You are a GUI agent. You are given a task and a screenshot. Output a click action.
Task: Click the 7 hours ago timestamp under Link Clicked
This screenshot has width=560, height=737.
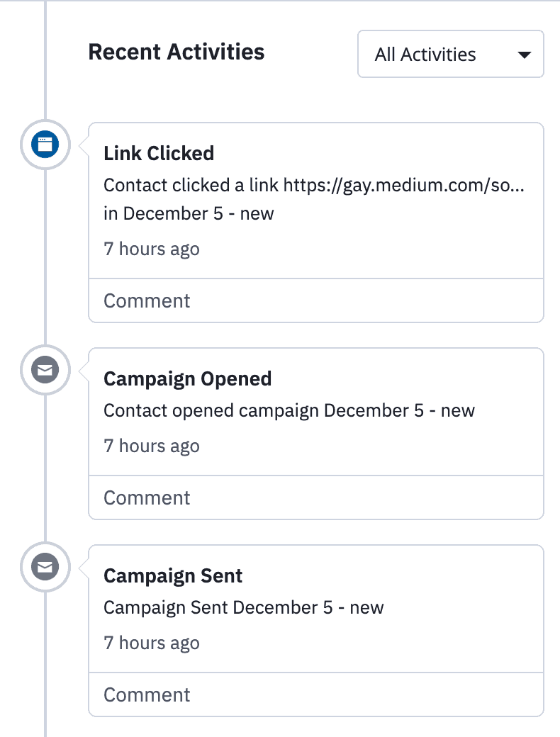tap(152, 249)
